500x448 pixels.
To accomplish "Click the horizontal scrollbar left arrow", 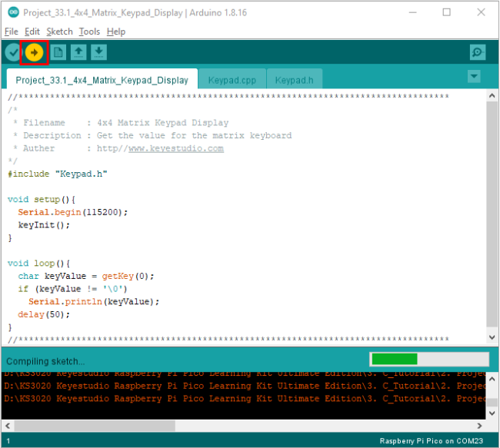I will [x=8, y=426].
